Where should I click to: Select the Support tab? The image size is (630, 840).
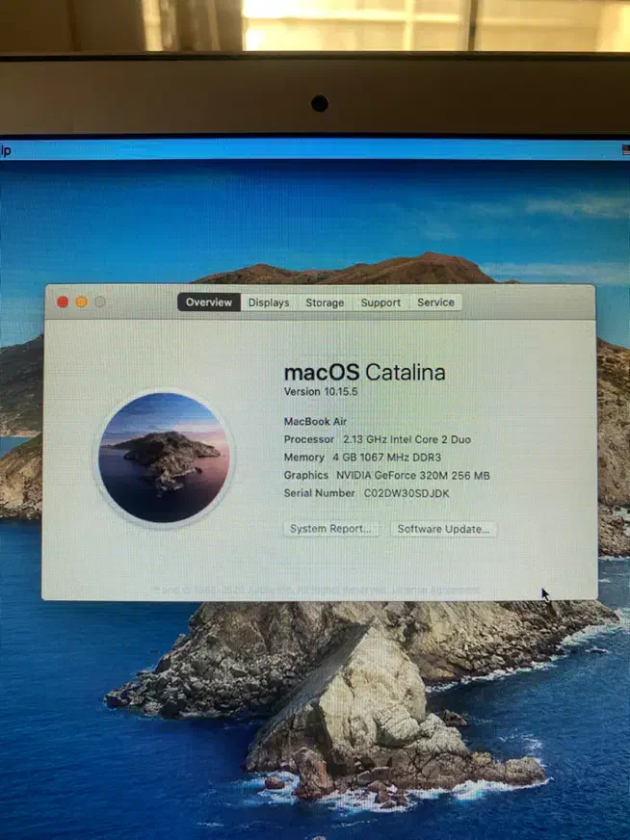[381, 302]
